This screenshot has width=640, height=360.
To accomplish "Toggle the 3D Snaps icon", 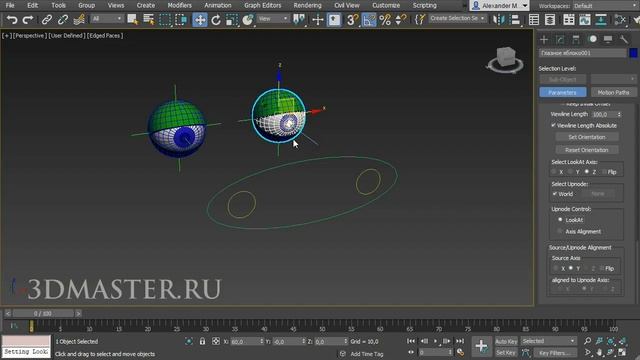I will click(352, 20).
